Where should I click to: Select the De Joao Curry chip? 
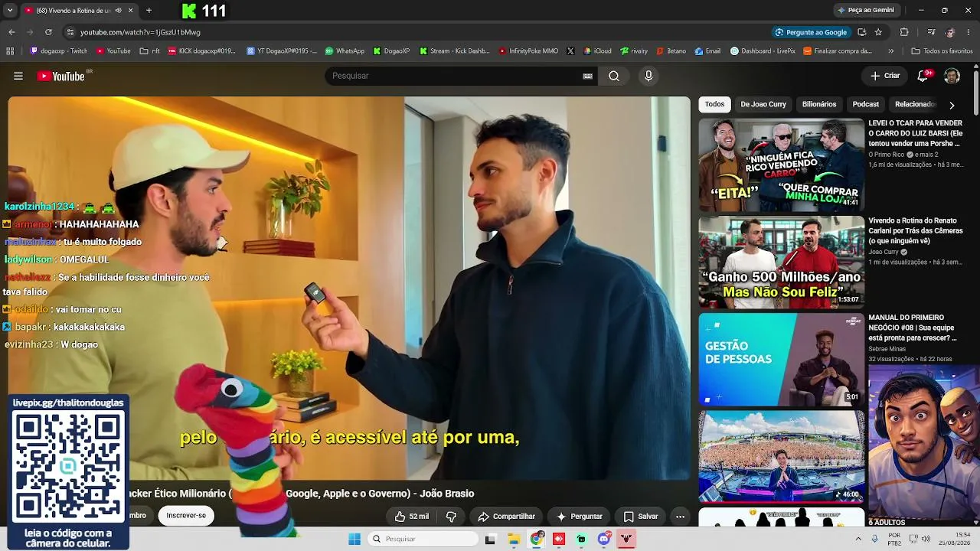click(x=763, y=104)
